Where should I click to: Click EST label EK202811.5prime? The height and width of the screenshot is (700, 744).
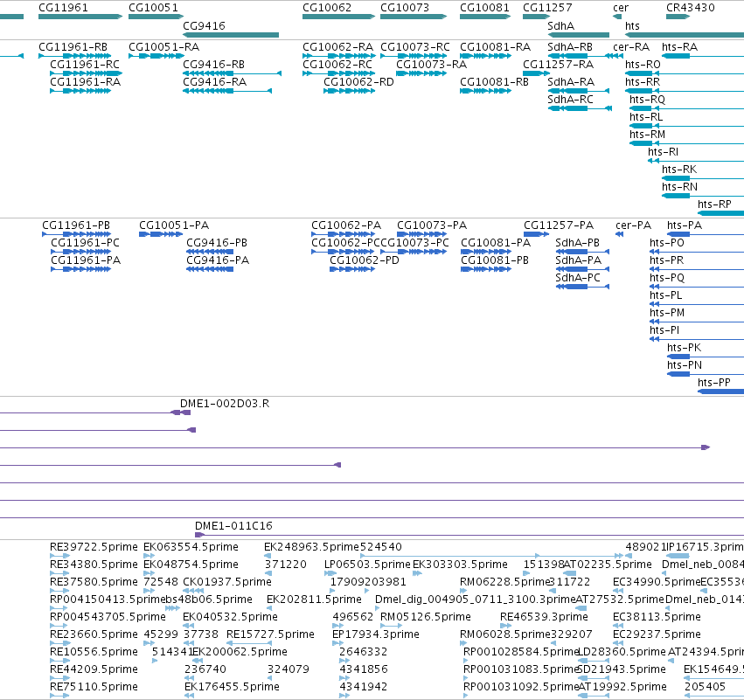click(314, 600)
